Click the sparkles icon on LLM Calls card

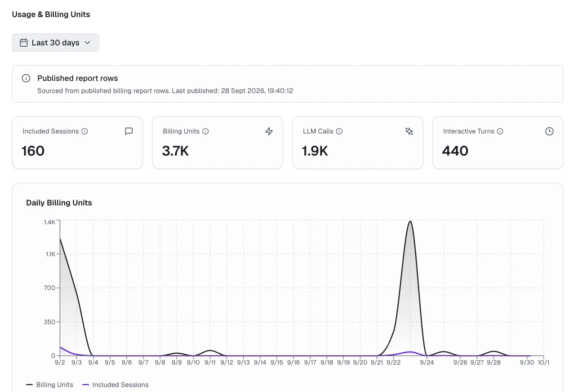tap(409, 131)
